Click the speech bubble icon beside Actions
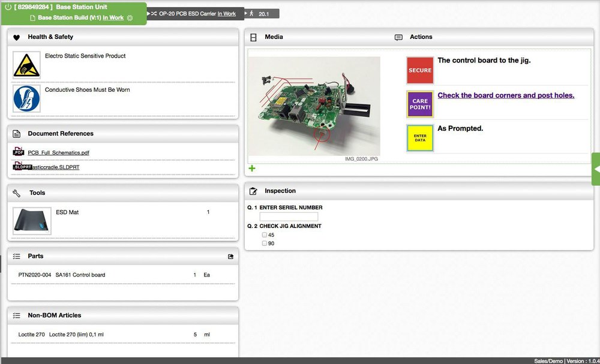Image resolution: width=600 pixels, height=364 pixels. [x=398, y=37]
